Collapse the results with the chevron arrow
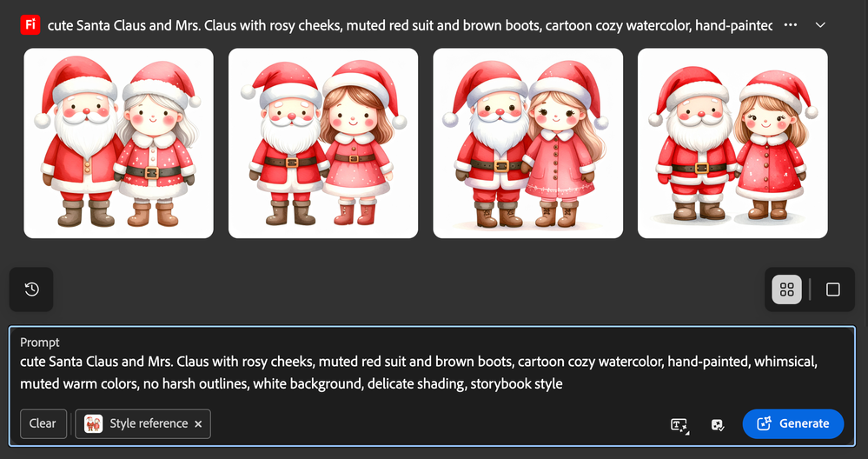 click(x=820, y=25)
